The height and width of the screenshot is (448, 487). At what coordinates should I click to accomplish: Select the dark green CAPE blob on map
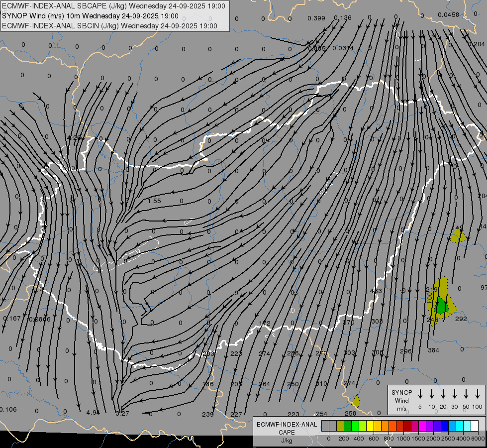pyautogui.click(x=441, y=305)
